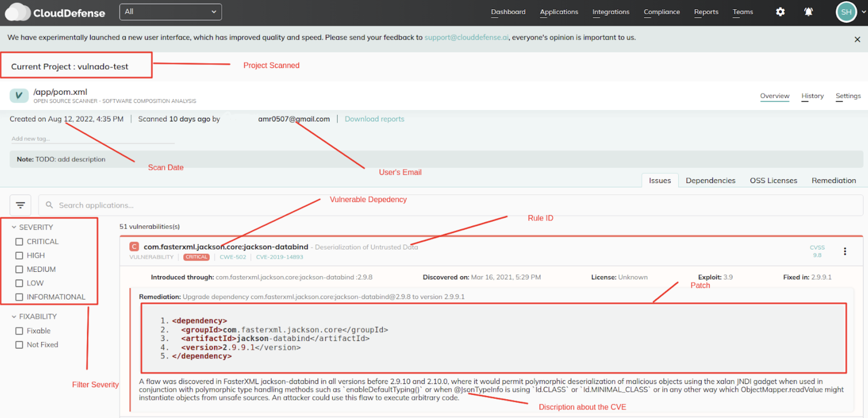Open the three-dot vulnerability options menu

[x=845, y=251]
